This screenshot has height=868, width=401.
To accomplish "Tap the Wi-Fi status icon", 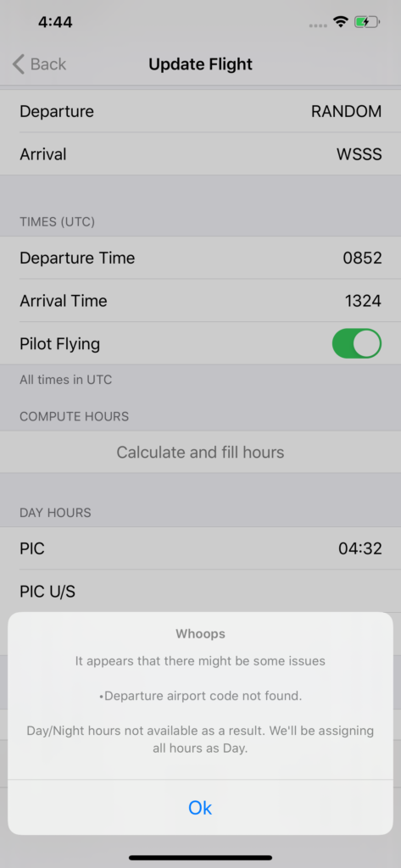I will coord(340,22).
